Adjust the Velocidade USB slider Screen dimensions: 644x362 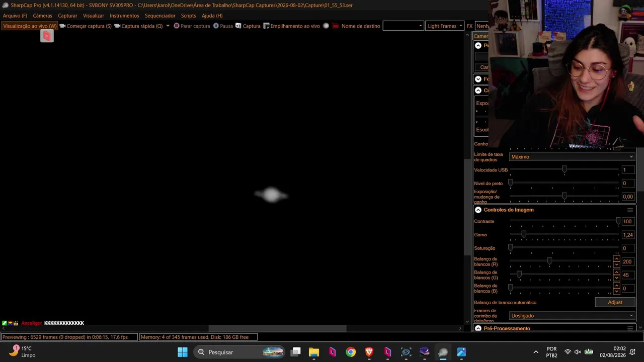click(x=564, y=170)
